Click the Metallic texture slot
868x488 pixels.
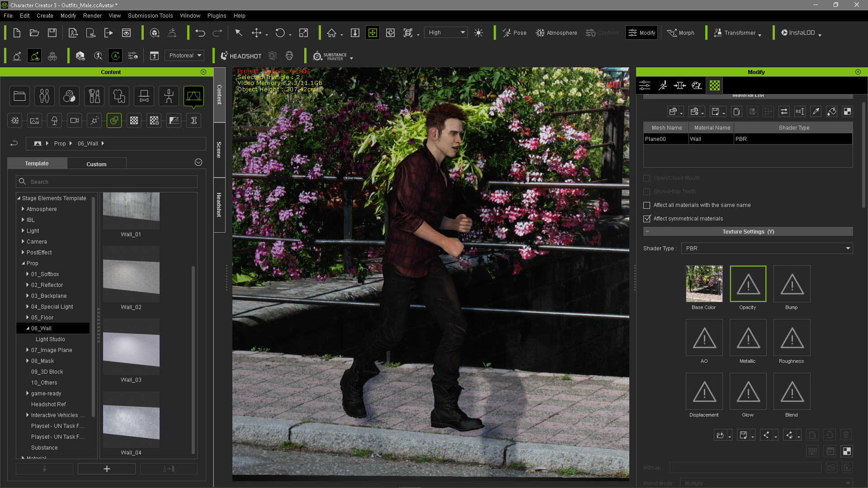(748, 338)
